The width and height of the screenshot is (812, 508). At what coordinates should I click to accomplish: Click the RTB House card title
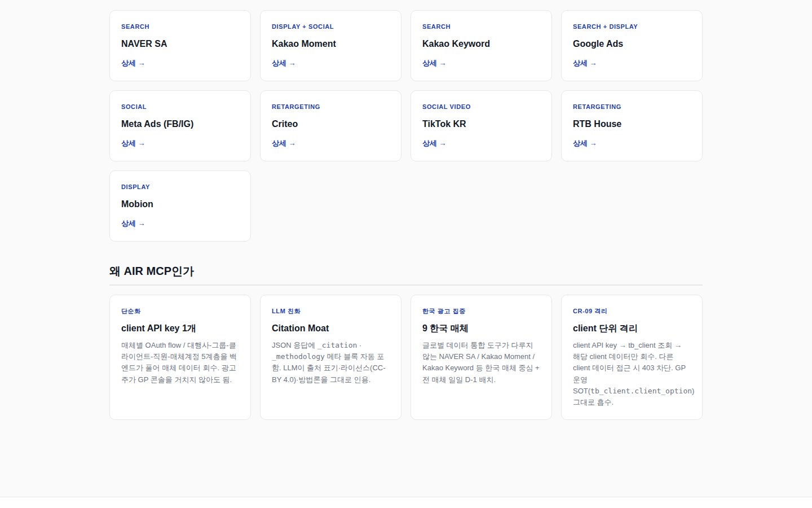pos(597,124)
